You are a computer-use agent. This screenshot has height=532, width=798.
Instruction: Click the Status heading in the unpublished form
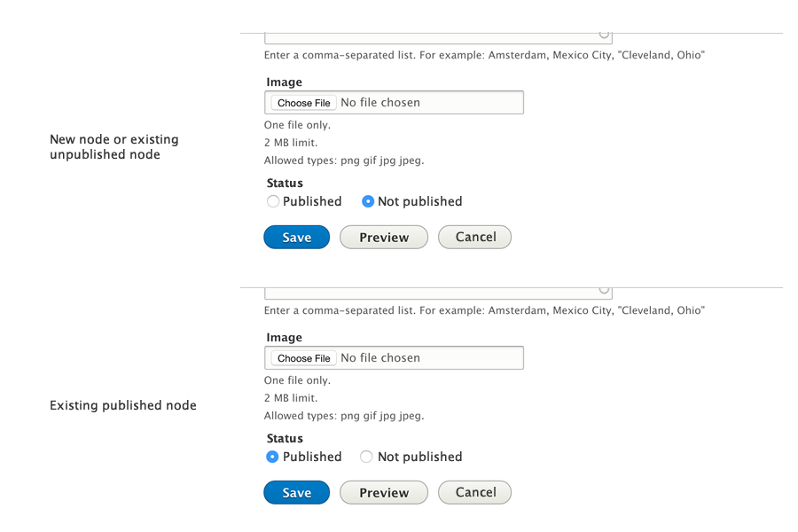[x=284, y=183]
